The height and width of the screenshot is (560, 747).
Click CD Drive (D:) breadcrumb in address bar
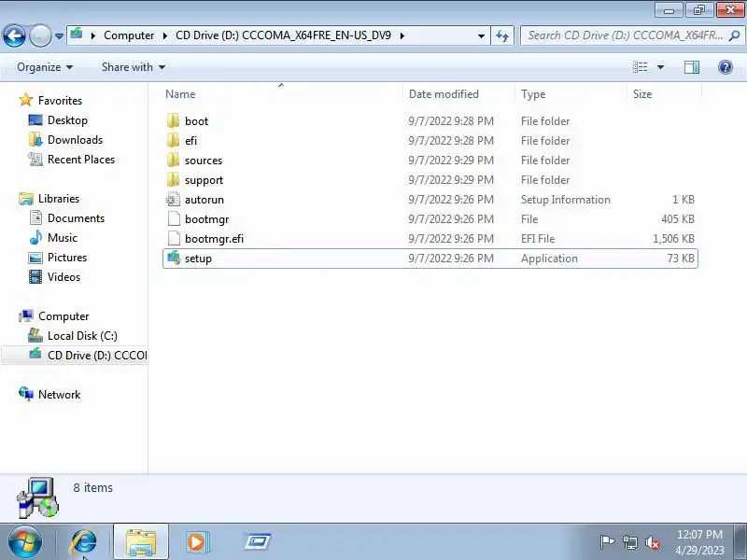[283, 35]
